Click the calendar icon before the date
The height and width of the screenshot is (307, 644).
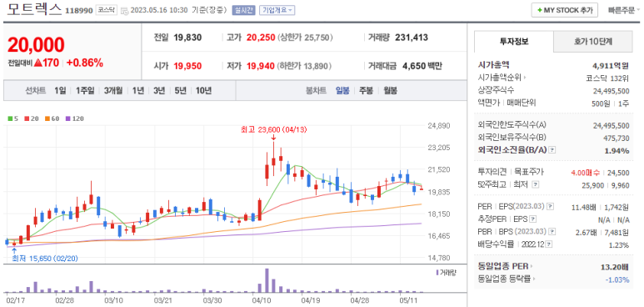(124, 10)
